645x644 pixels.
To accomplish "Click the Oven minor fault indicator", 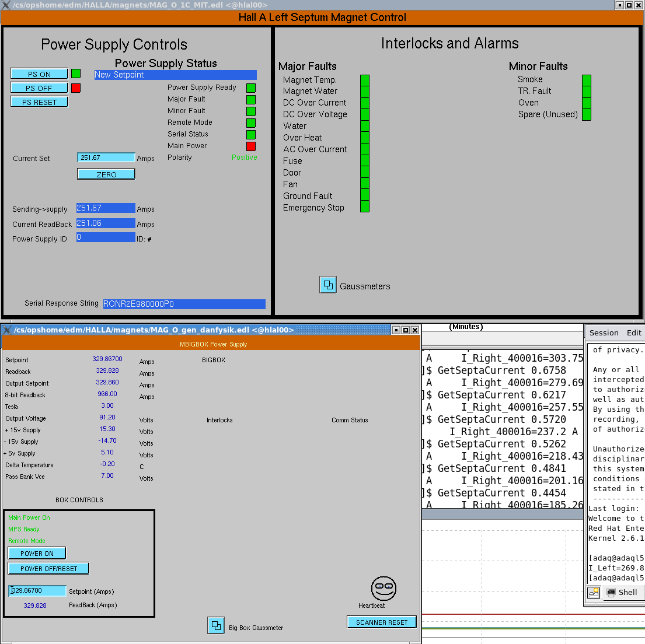I will coord(587,103).
